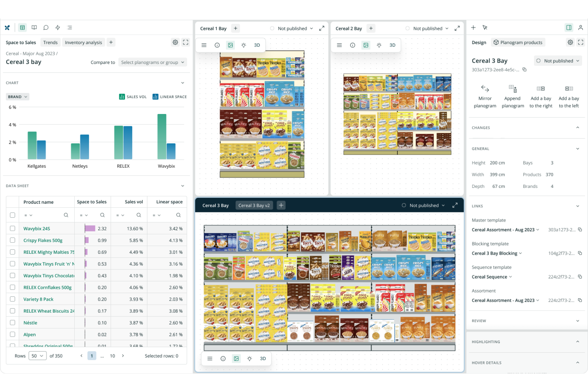Open the BRAND dropdown above the chart
The image size is (588, 392).
pyautogui.click(x=17, y=97)
